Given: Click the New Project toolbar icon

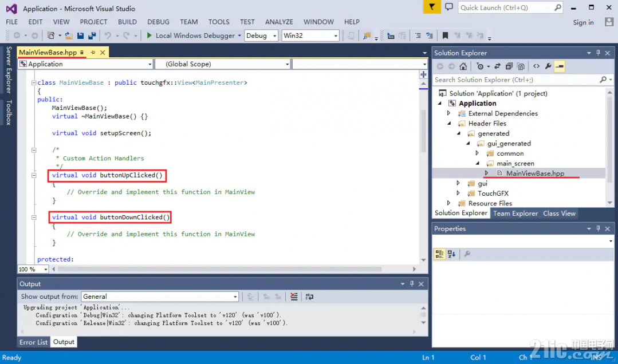Looking at the screenshot, I should [x=51, y=35].
